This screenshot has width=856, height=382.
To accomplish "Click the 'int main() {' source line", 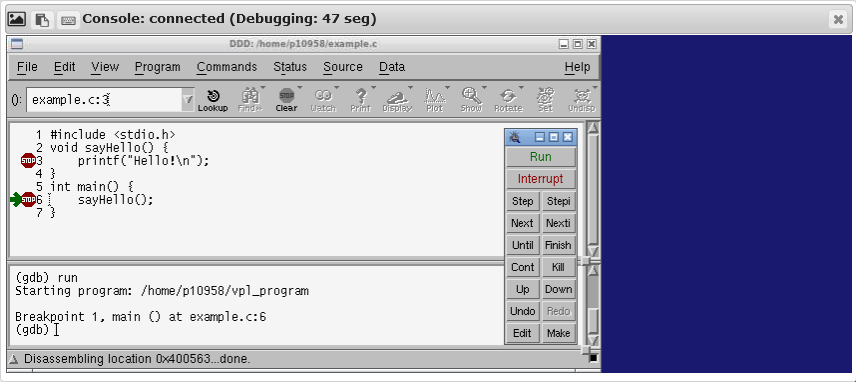I will click(92, 187).
